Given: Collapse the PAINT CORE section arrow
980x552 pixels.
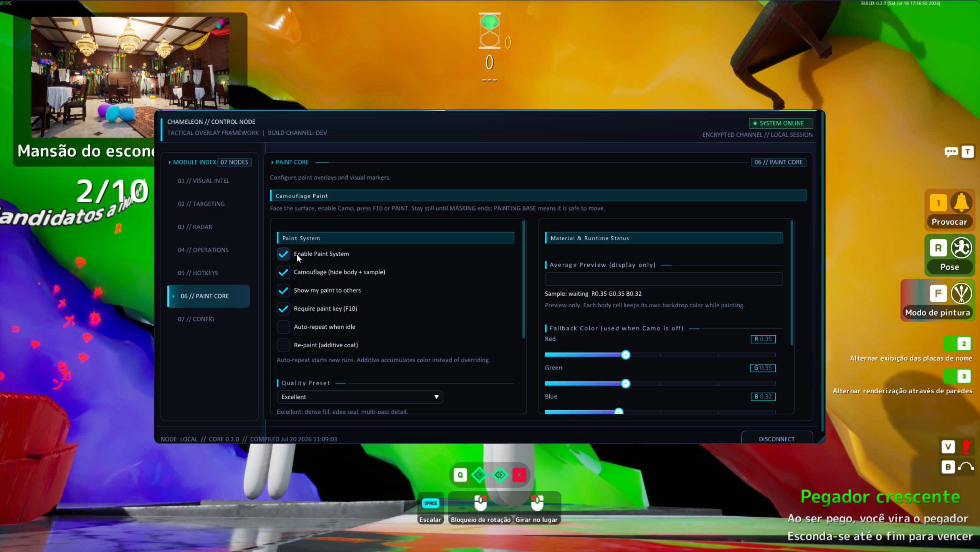Looking at the screenshot, I should pos(273,162).
